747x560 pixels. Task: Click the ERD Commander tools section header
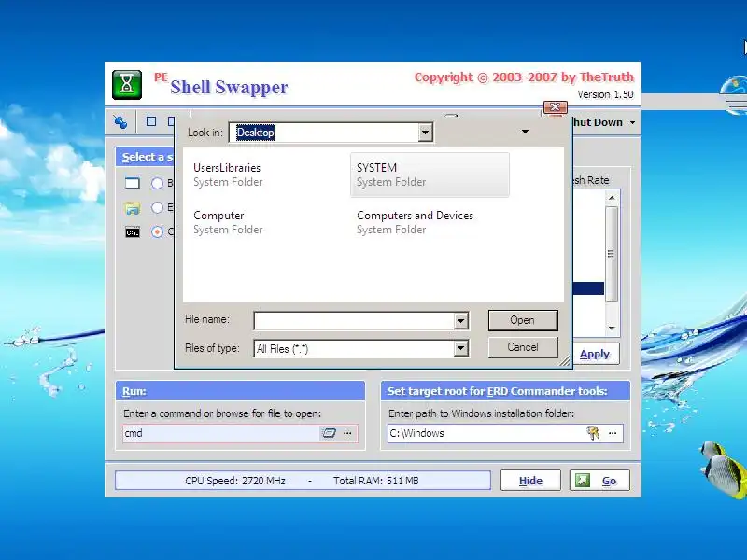pos(505,391)
